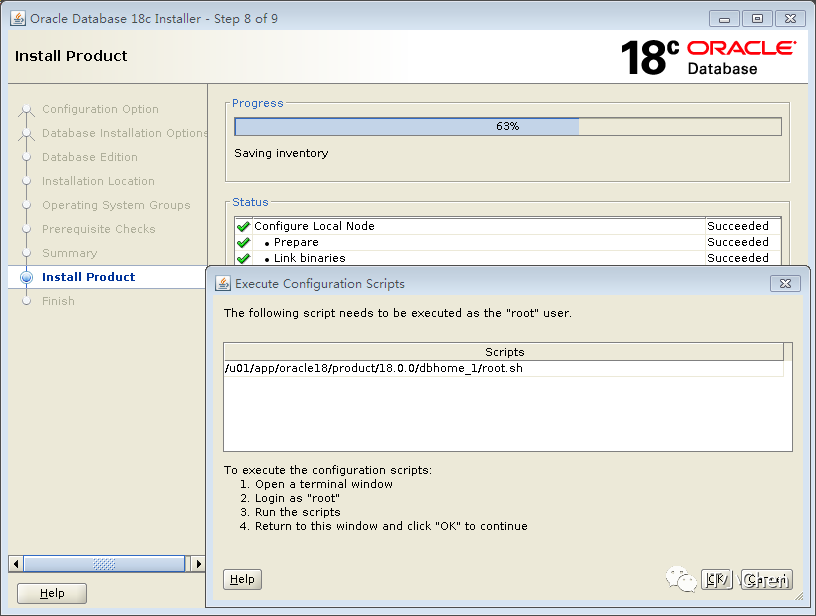The height and width of the screenshot is (616, 816).
Task: Click OK to continue installation
Action: pos(717,579)
